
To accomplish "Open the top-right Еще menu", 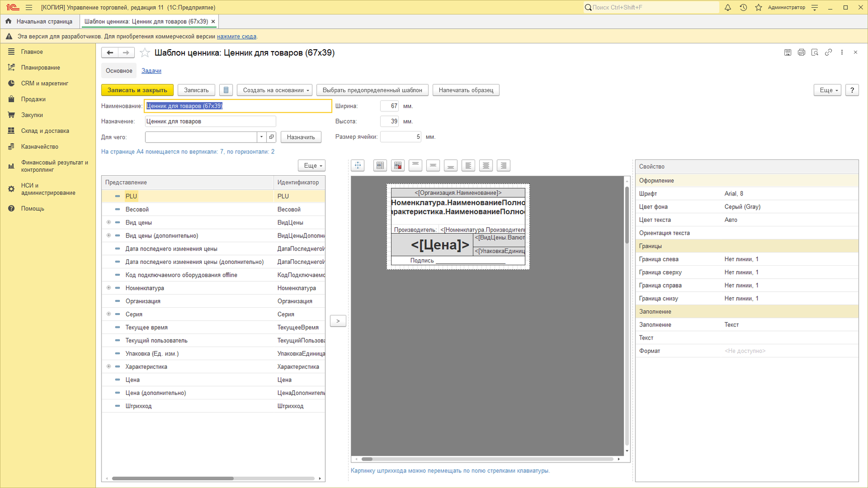I will [x=827, y=90].
